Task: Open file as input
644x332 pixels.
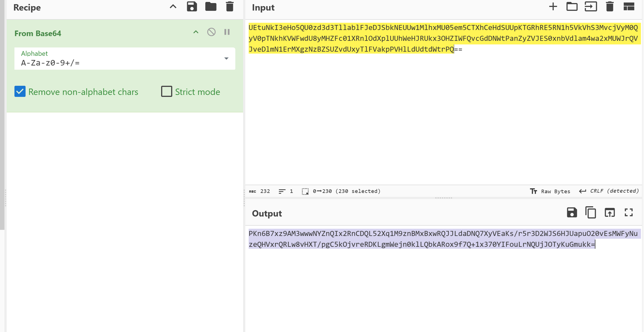Action: [591, 7]
